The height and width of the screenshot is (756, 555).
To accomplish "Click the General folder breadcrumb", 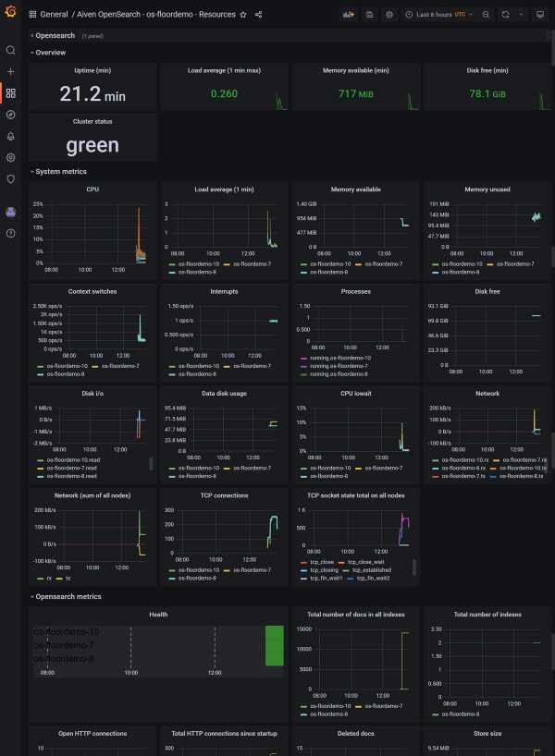I will [x=54, y=15].
